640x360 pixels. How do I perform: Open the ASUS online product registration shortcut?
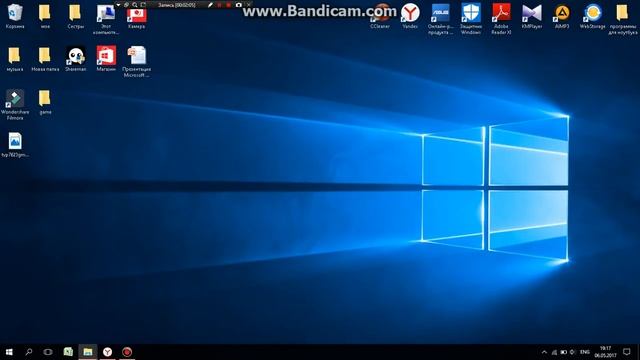(440, 18)
